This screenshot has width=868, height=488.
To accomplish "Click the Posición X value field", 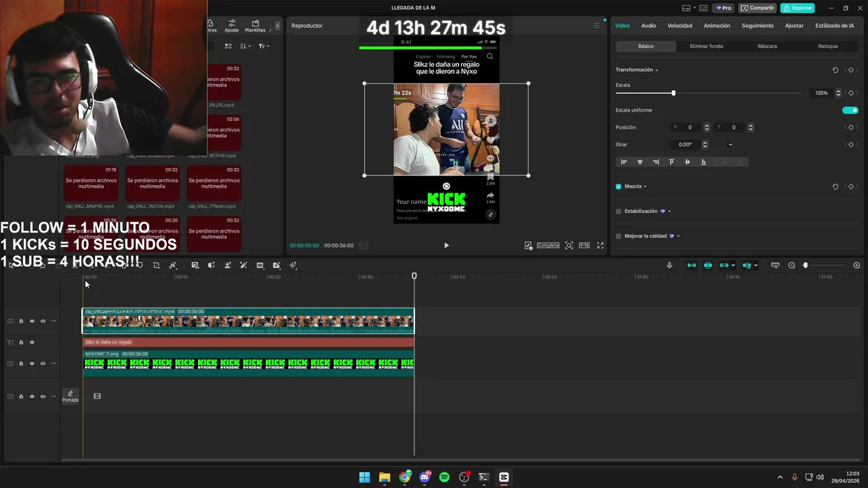I will coord(690,127).
